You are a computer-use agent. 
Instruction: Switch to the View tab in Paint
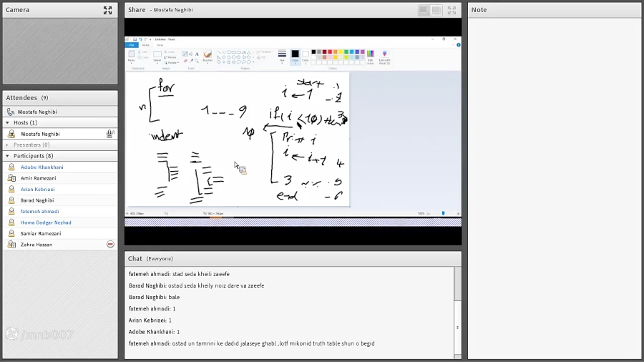coord(160,44)
